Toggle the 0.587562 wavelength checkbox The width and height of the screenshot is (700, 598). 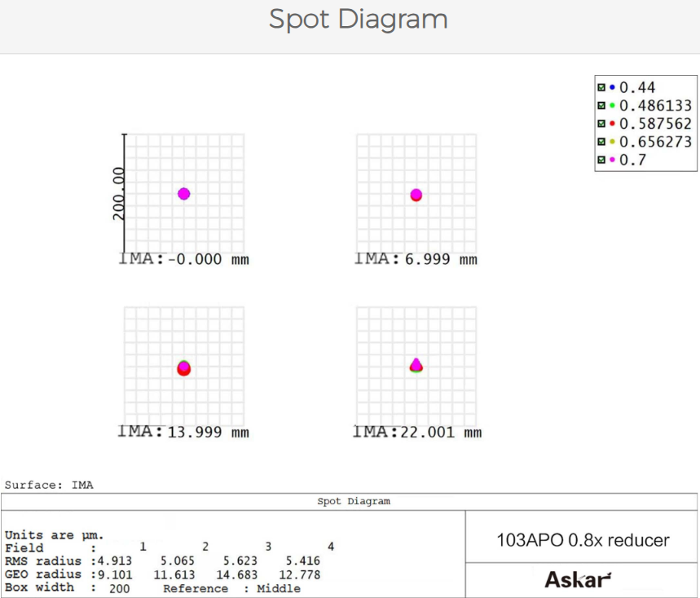[601, 124]
